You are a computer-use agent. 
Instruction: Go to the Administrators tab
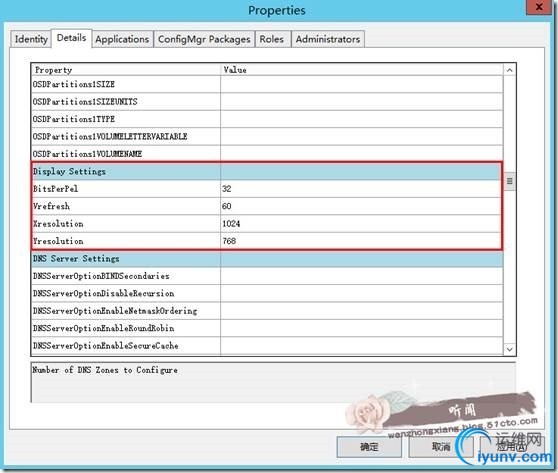328,39
